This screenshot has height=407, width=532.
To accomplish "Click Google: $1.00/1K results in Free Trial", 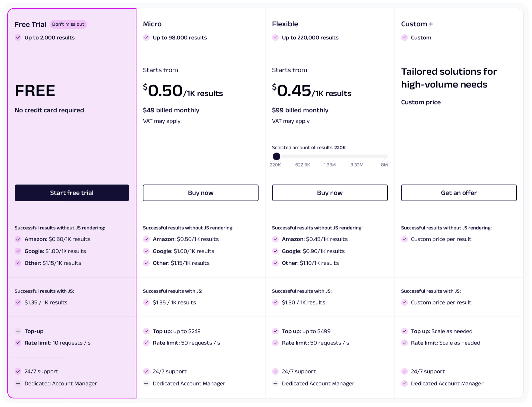I will click(55, 251).
